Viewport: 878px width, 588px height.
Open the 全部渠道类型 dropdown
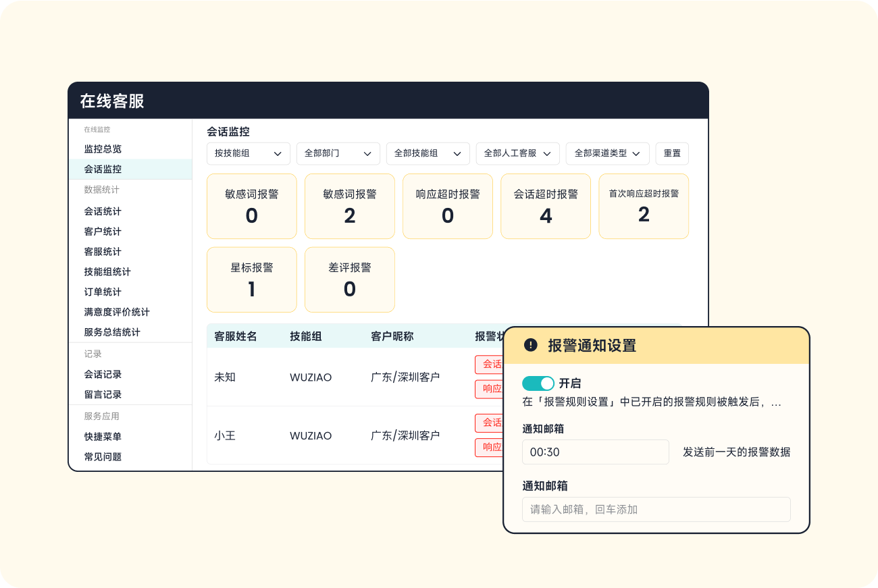608,153
